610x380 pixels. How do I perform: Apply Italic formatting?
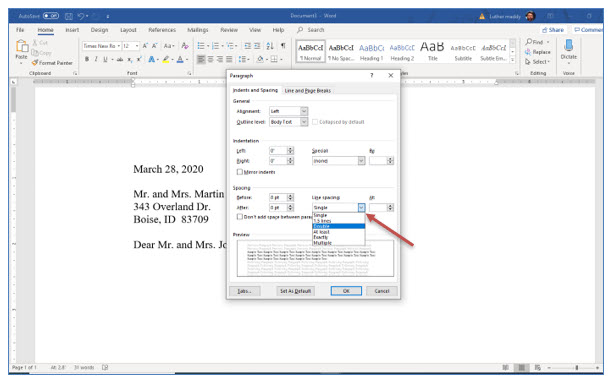coord(96,59)
